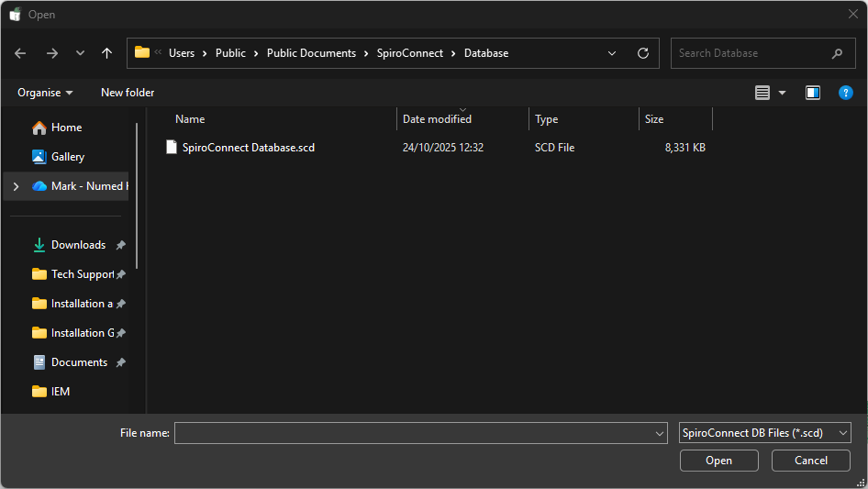This screenshot has height=489, width=868.
Task: Click the File name input field
Action: point(413,432)
